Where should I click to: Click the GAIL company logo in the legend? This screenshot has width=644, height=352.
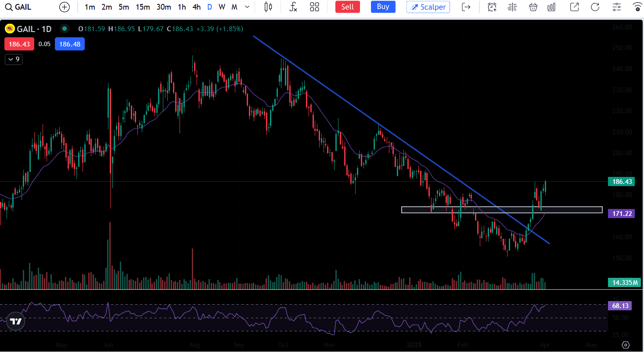coord(10,29)
